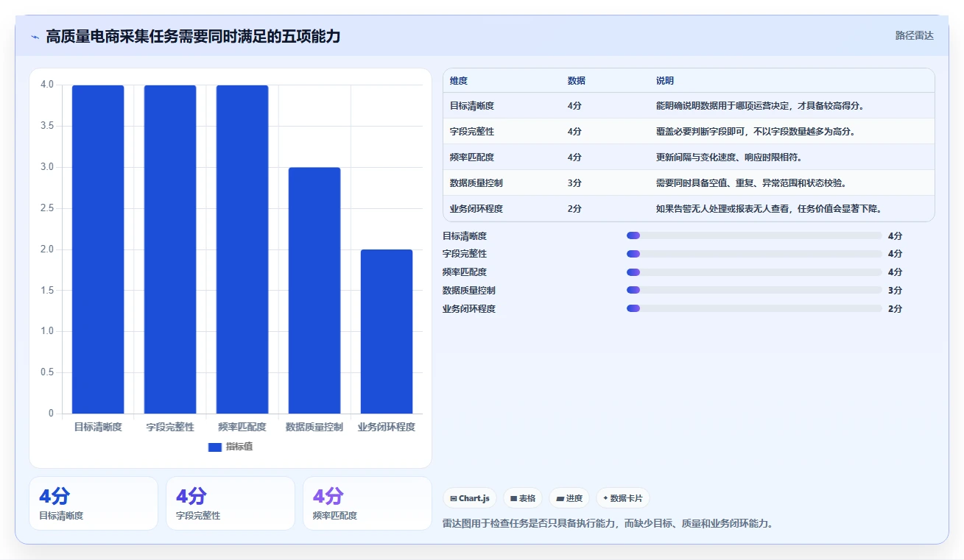Click the 数据质量控制 x-axis label under the chart

coord(314,427)
